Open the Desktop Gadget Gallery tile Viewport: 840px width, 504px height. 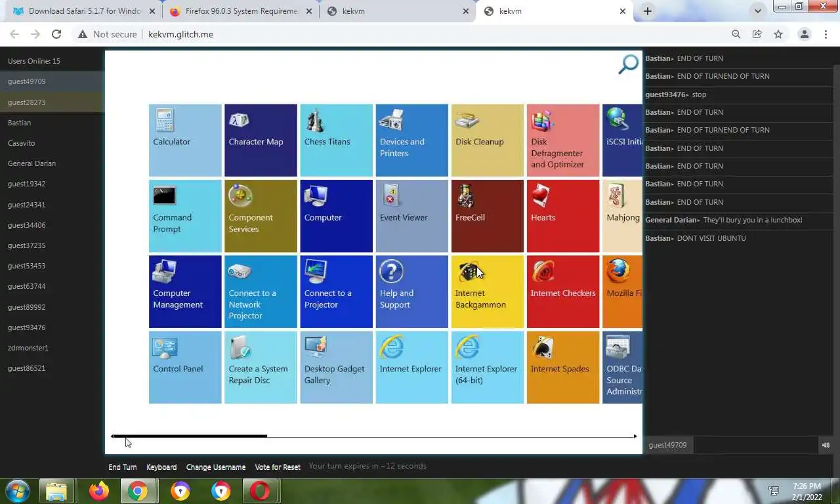pyautogui.click(x=336, y=367)
